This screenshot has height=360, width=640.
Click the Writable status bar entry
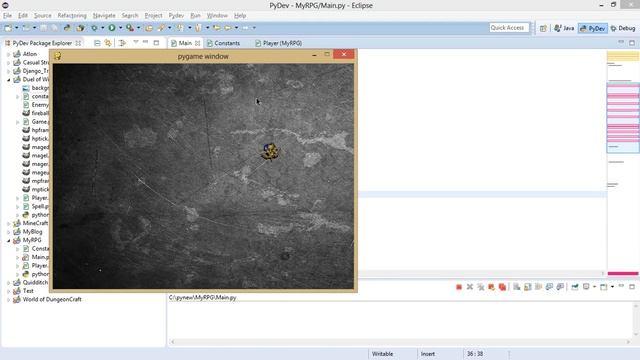pos(382,354)
